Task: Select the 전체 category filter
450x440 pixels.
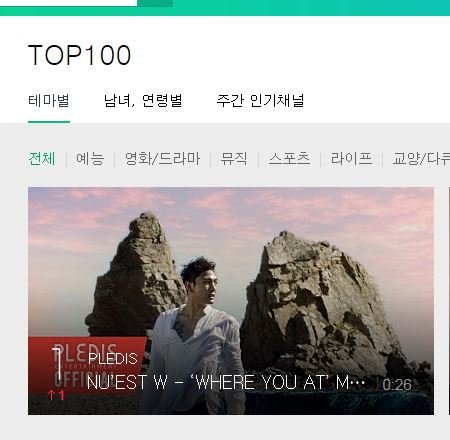Action: [42, 158]
